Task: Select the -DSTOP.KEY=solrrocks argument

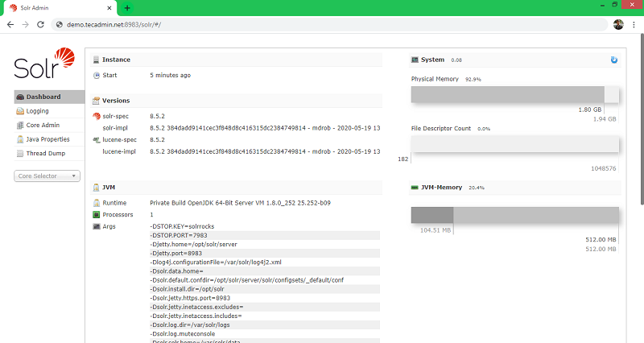Action: point(183,226)
